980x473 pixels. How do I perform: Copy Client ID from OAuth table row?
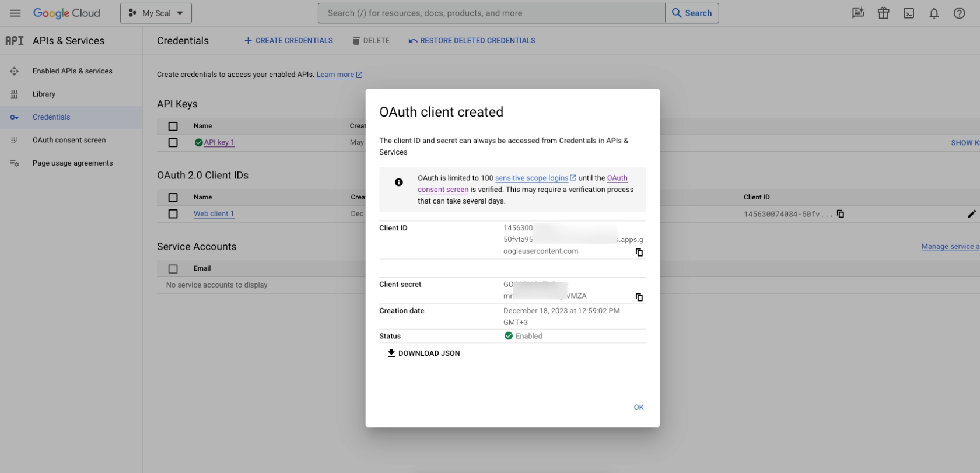840,214
